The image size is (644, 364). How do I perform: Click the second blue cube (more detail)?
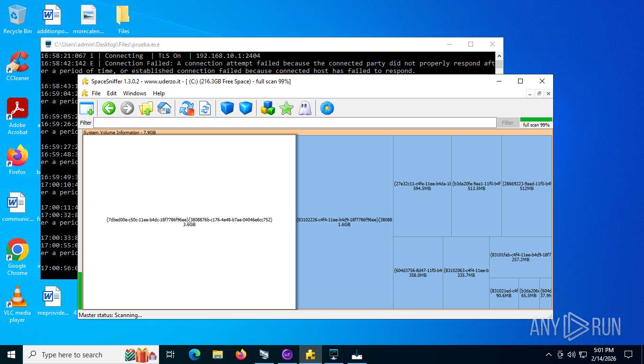click(246, 108)
